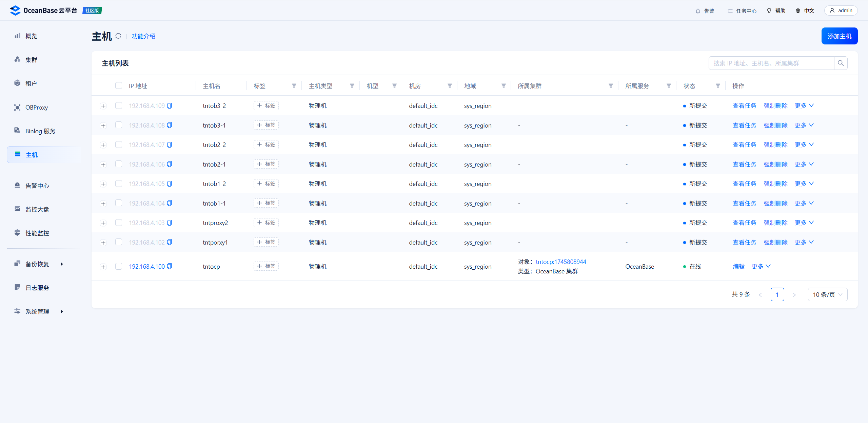Image resolution: width=868 pixels, height=423 pixels.
Task: Focus the host search input field
Action: point(771,63)
